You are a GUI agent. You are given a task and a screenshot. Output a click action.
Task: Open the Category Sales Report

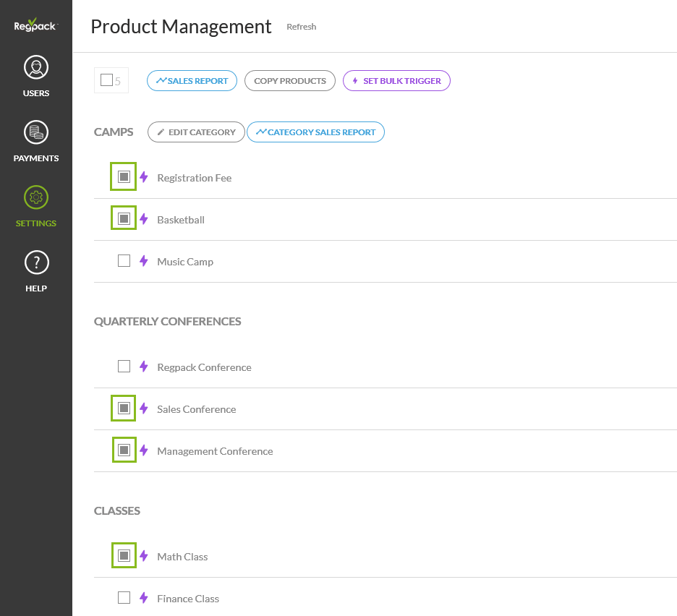[x=315, y=132]
